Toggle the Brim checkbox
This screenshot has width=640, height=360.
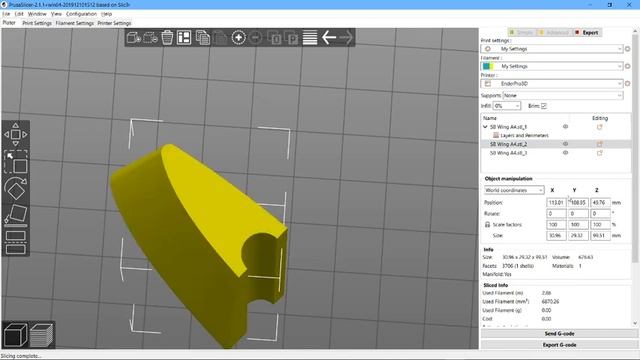point(544,106)
